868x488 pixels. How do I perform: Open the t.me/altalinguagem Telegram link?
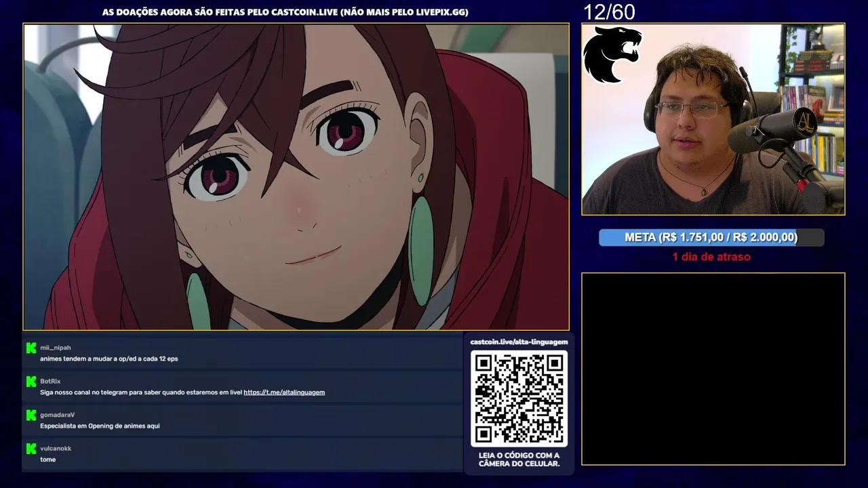284,392
